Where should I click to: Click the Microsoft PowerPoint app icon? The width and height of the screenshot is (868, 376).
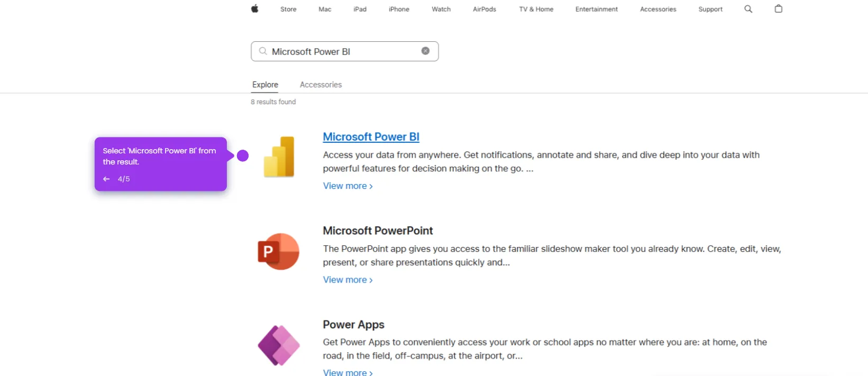tap(279, 251)
